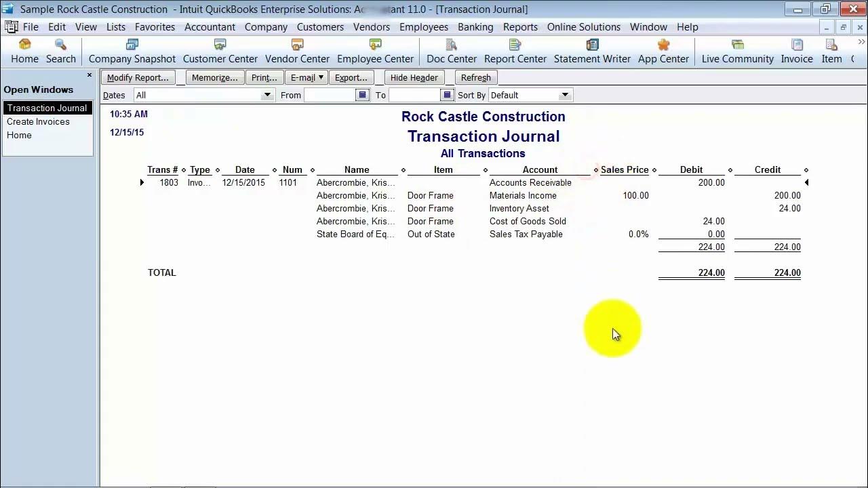Restore the inner document window

pos(843,27)
